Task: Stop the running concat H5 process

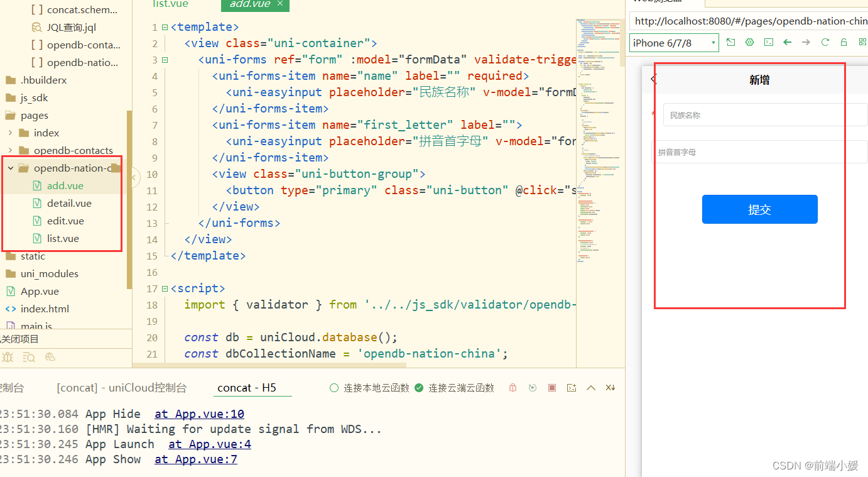Action: click(x=552, y=388)
